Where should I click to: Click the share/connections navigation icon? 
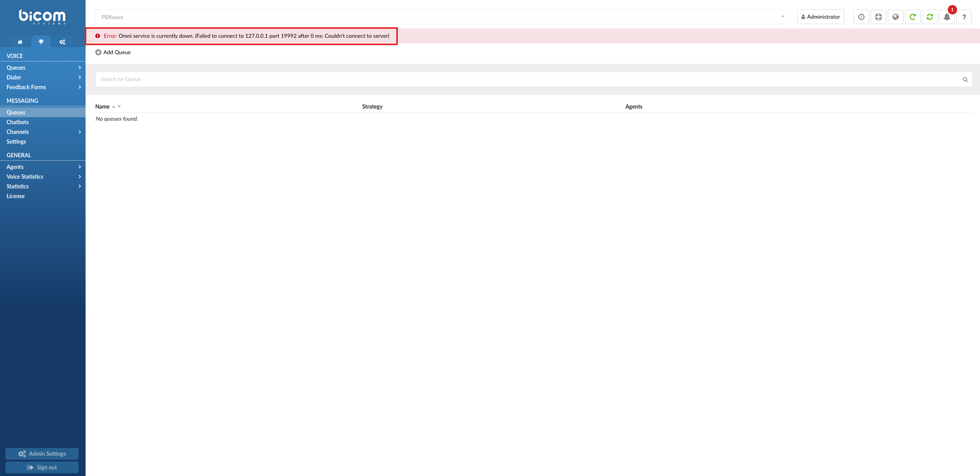[x=62, y=42]
